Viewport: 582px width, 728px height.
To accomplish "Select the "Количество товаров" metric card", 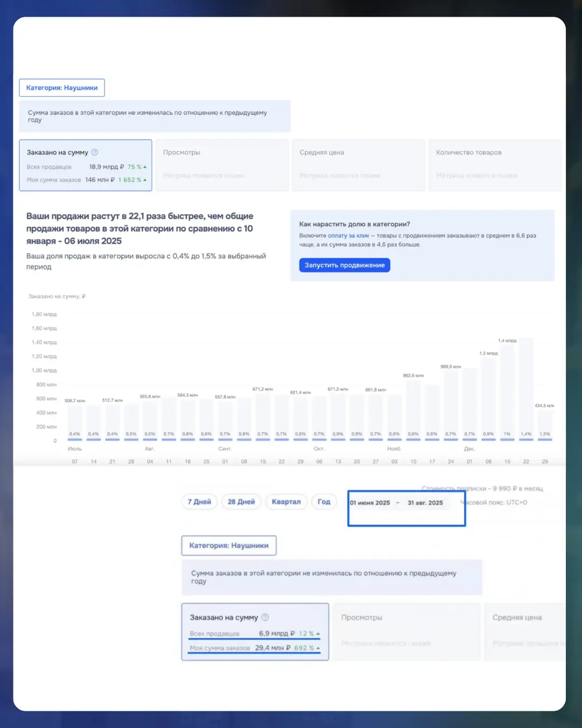I will coord(494,166).
